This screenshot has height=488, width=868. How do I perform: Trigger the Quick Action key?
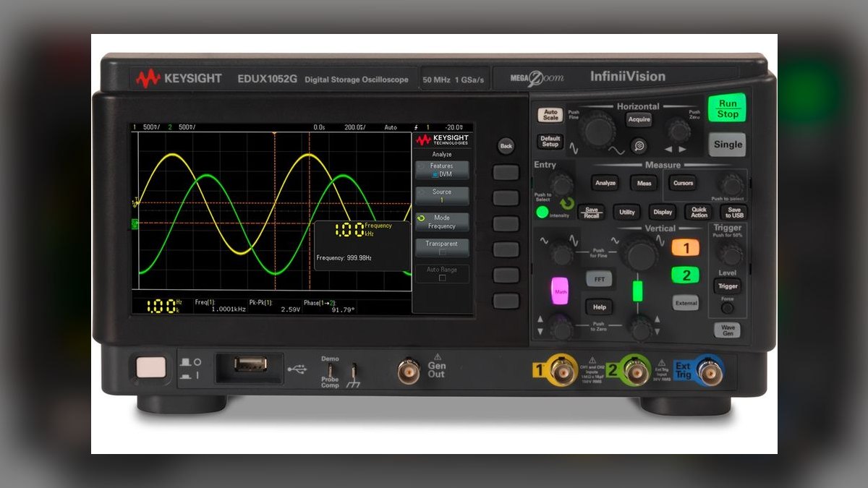click(699, 213)
